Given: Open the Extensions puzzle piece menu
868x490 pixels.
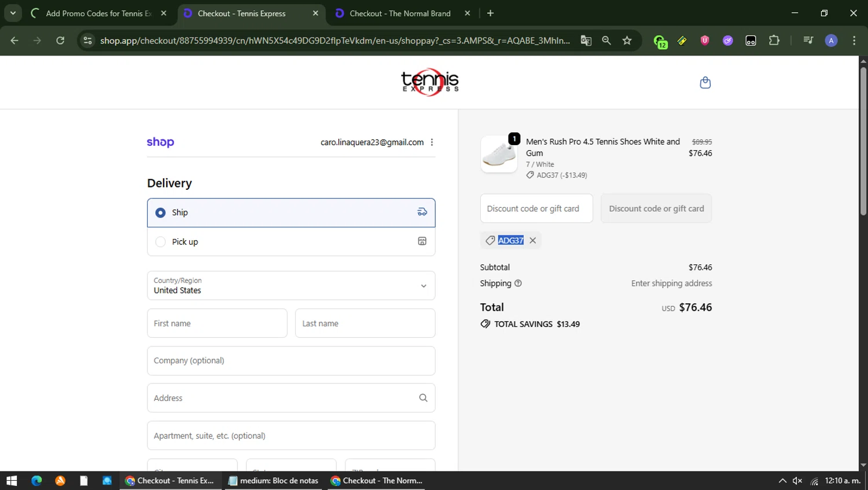Looking at the screenshot, I should tap(774, 40).
